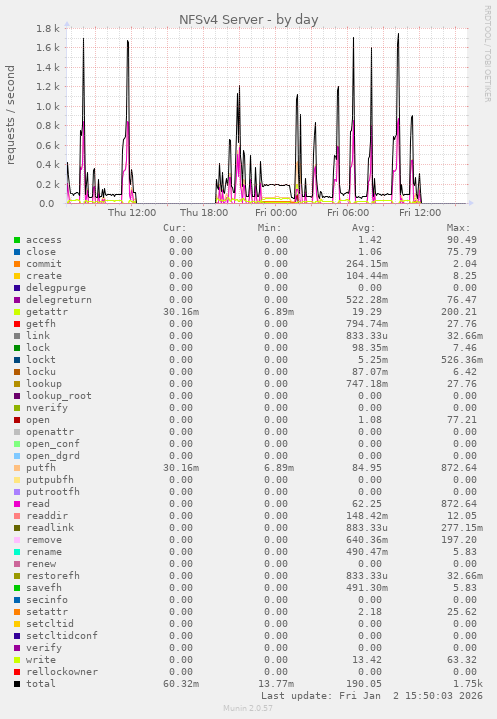The height and width of the screenshot is (719, 497).
Task: Click the getattr legend yellow-green swatch
Action: [17, 312]
